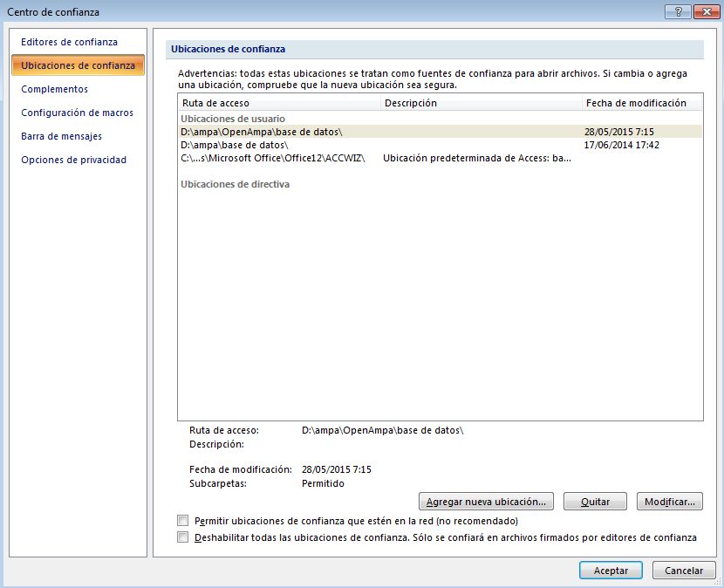Viewport: 724px width, 588px height.
Task: Confirm with the Aceptar button
Action: click(611, 571)
